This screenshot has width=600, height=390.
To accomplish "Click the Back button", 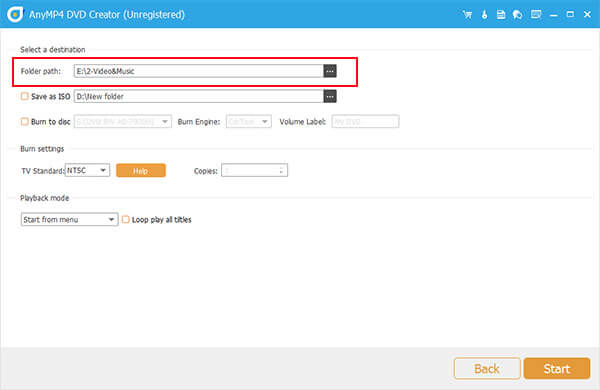I will [x=487, y=369].
